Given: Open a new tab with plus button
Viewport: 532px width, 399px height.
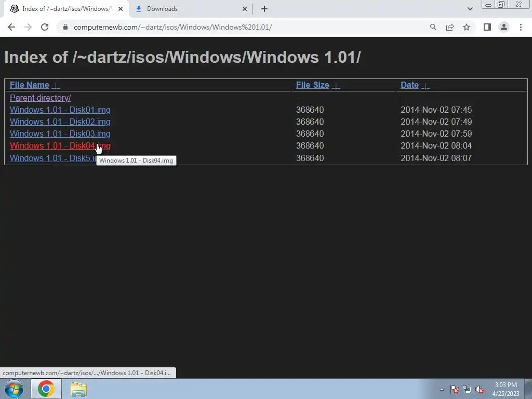Looking at the screenshot, I should 264,9.
